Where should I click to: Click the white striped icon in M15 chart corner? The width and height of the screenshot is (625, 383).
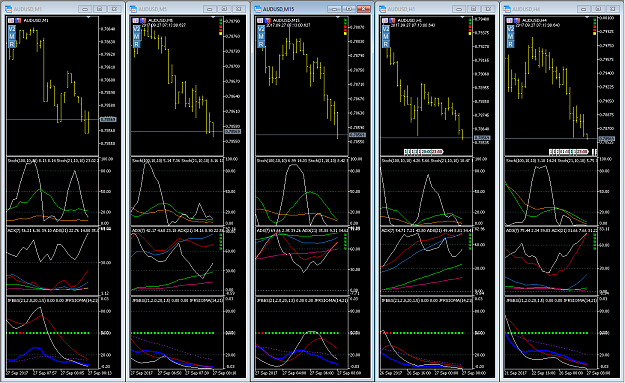[260, 20]
